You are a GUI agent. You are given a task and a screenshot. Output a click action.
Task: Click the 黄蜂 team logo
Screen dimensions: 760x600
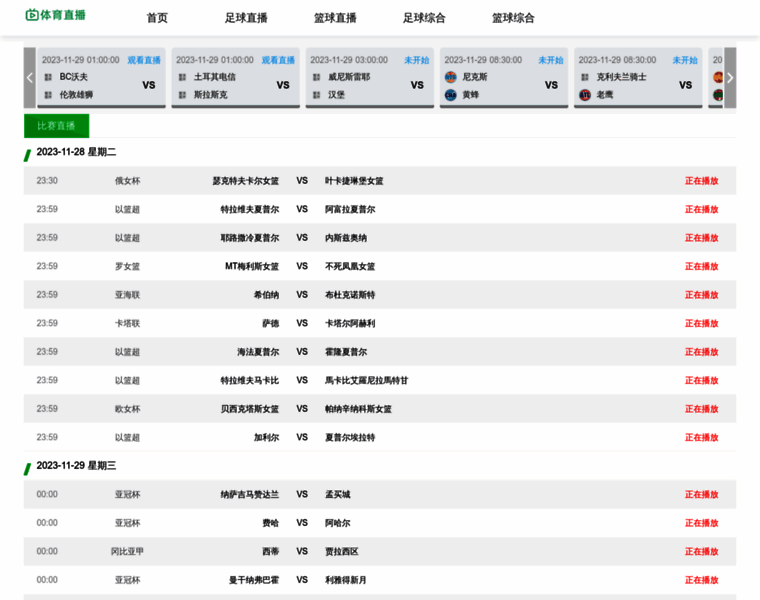tap(450, 95)
